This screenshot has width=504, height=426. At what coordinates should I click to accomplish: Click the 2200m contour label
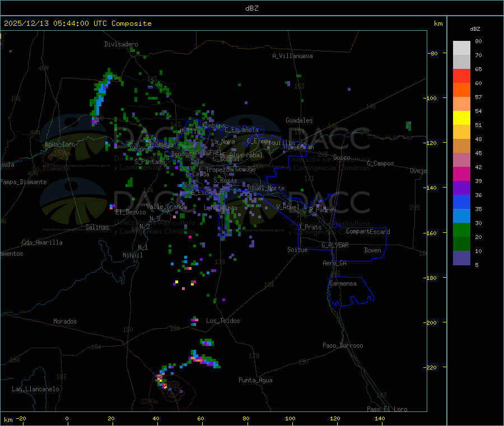tap(149, 401)
